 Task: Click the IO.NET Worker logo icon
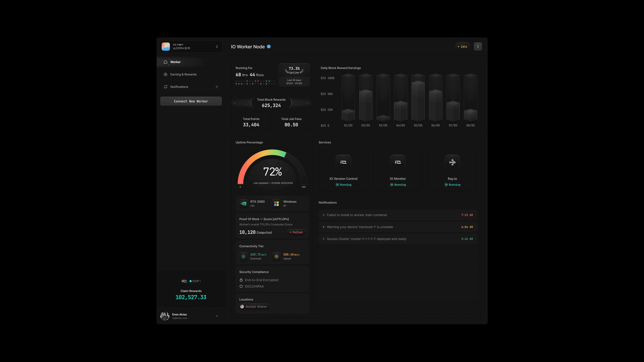(166, 46)
